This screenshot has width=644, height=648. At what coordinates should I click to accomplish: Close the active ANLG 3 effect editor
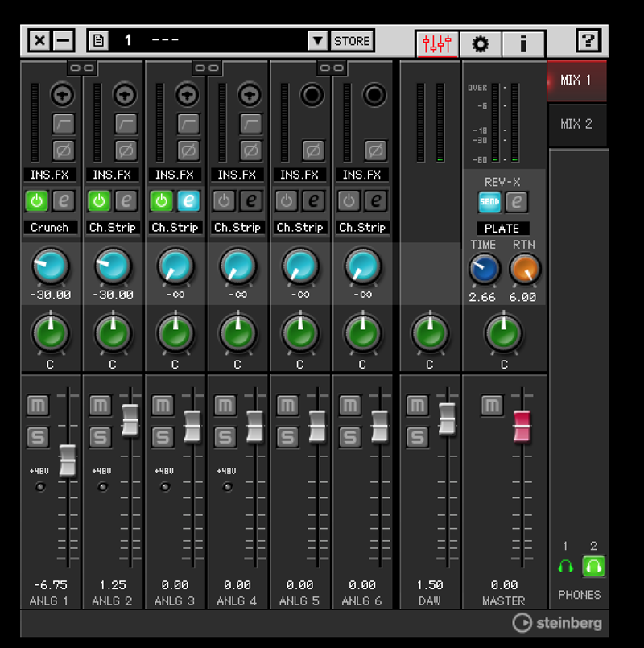188,201
